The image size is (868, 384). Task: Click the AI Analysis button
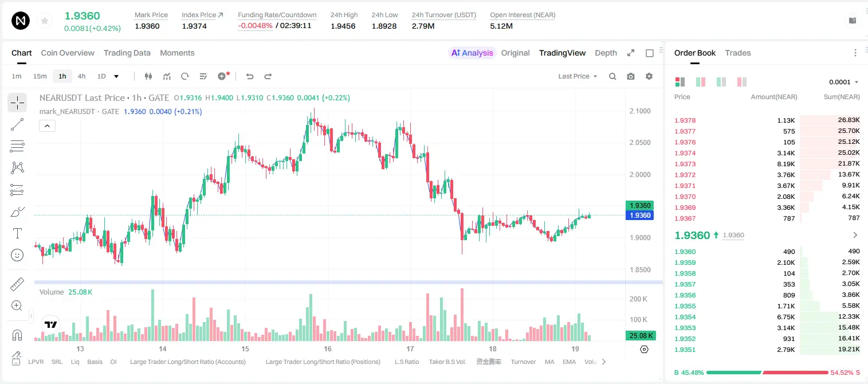click(472, 53)
